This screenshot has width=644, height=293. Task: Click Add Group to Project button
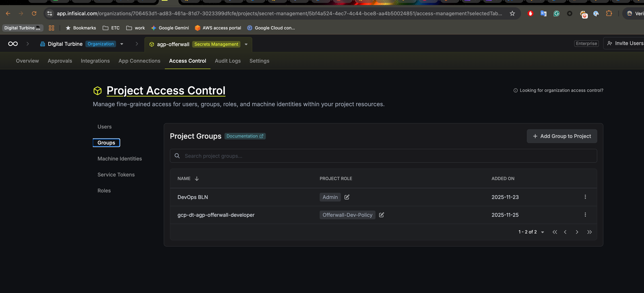pos(562,136)
